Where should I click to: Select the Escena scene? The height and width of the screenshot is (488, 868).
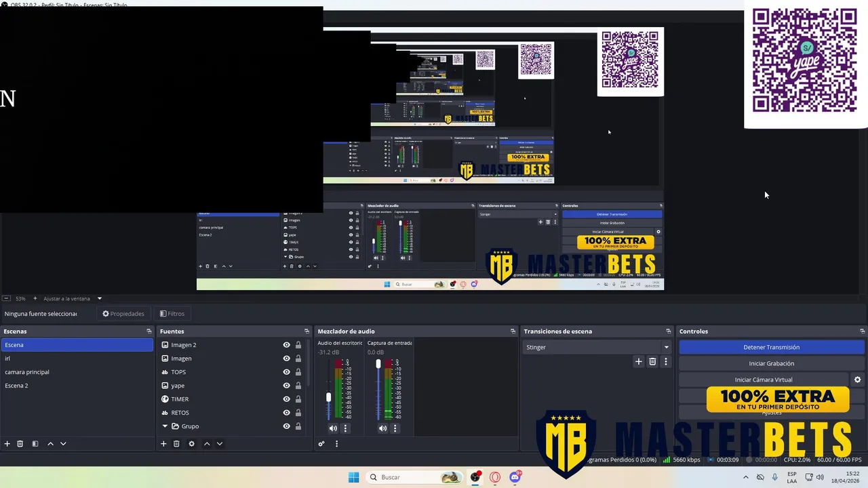(x=77, y=345)
